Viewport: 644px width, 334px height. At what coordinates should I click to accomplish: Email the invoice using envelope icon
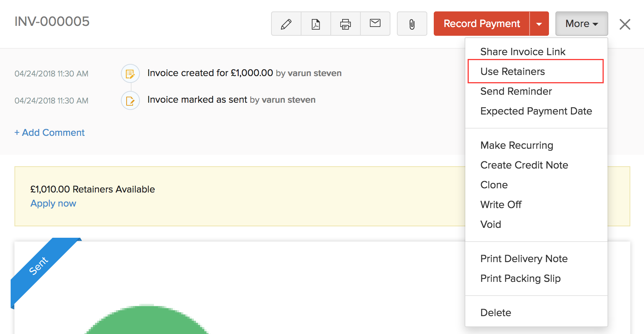[x=375, y=24]
